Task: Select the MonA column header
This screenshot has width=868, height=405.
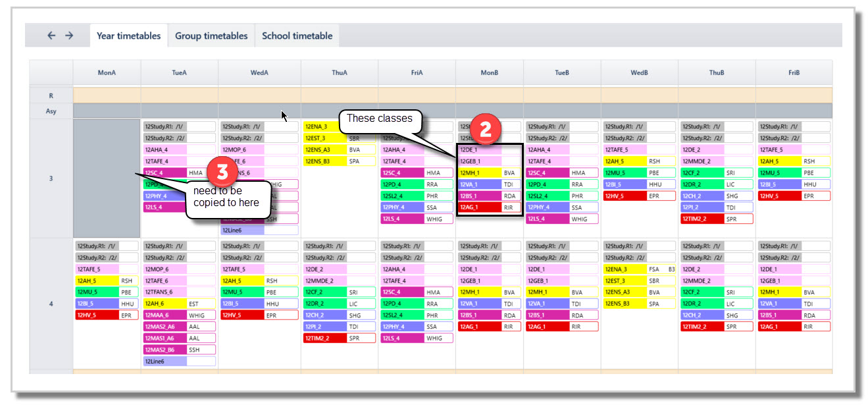Action: [x=107, y=72]
